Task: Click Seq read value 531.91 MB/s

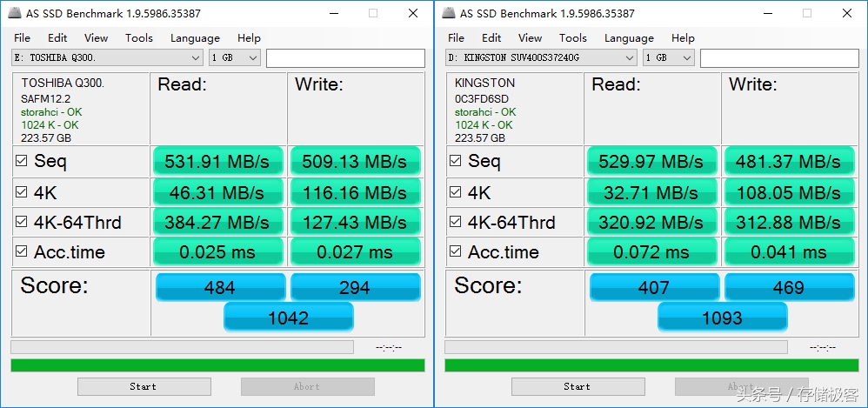Action: 217,161
